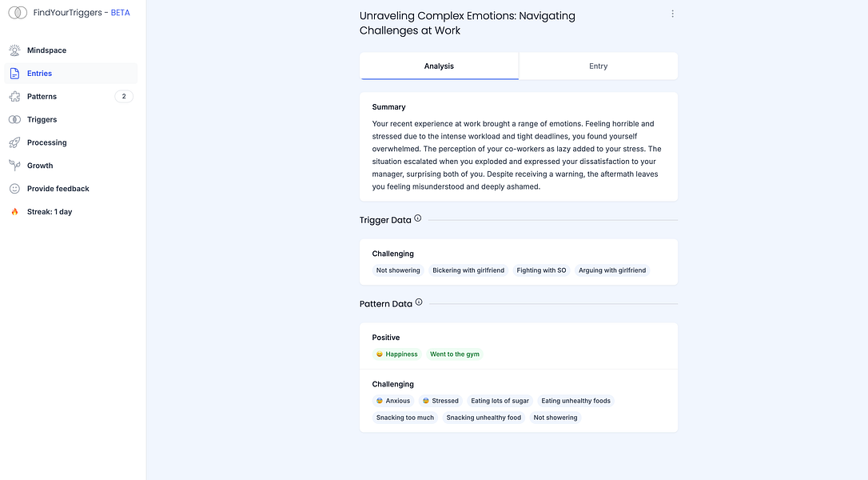Click the Processing rocket icon
The image size is (868, 480).
(x=14, y=143)
